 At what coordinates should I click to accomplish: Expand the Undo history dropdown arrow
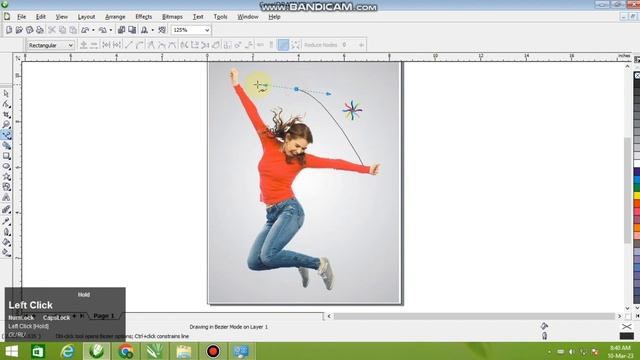pyautogui.click(x=93, y=30)
